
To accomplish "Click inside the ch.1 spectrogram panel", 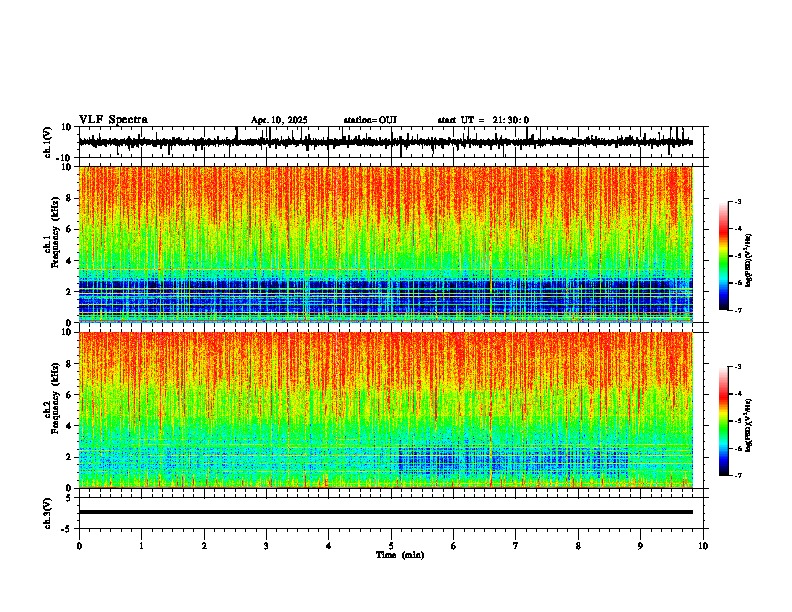I will pyautogui.click(x=386, y=244).
